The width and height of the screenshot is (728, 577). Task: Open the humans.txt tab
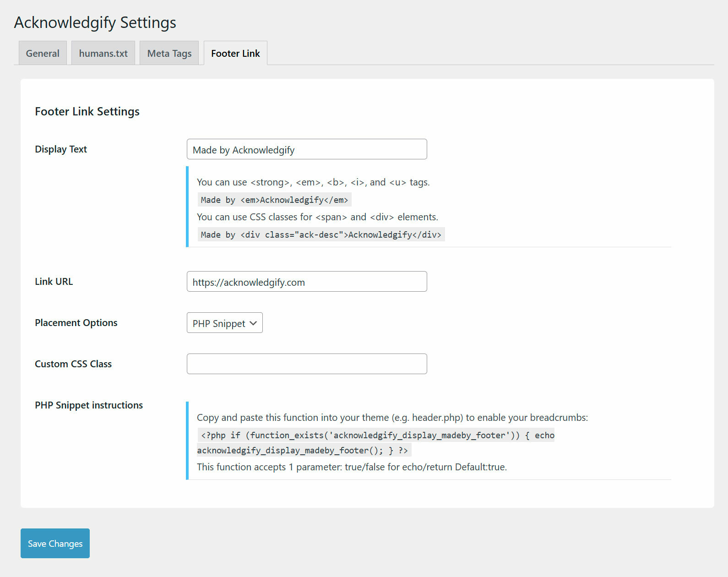pyautogui.click(x=103, y=53)
